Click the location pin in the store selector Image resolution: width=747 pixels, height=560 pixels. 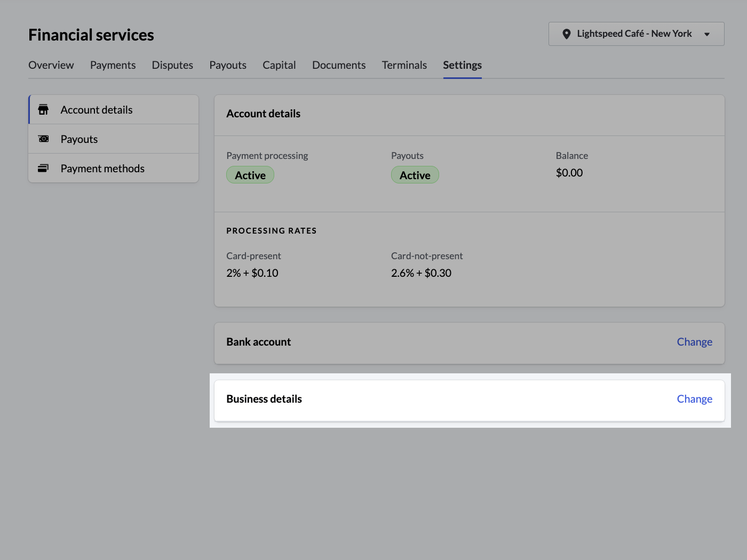click(x=567, y=34)
